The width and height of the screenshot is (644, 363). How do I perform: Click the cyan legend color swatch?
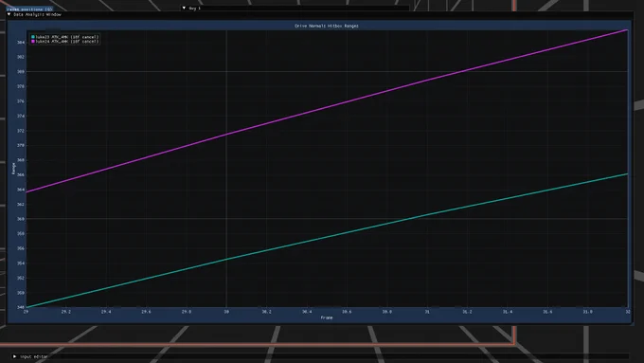33,37
